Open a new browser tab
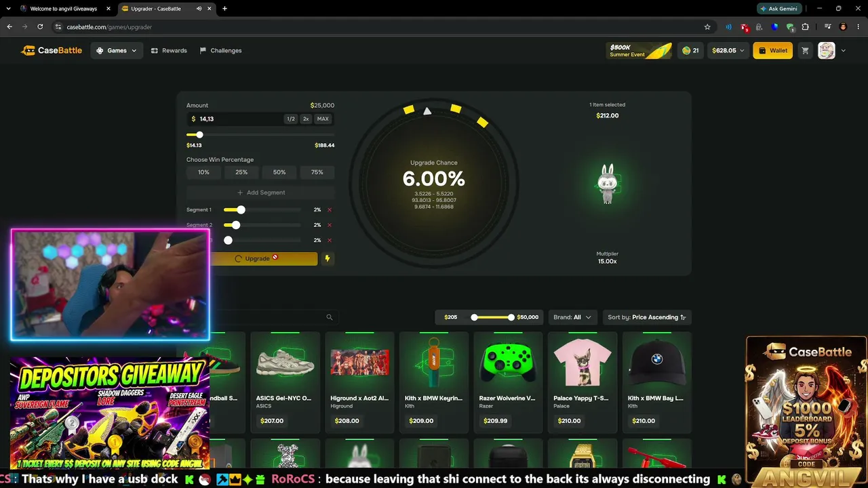This screenshot has height=488, width=868. (x=224, y=9)
